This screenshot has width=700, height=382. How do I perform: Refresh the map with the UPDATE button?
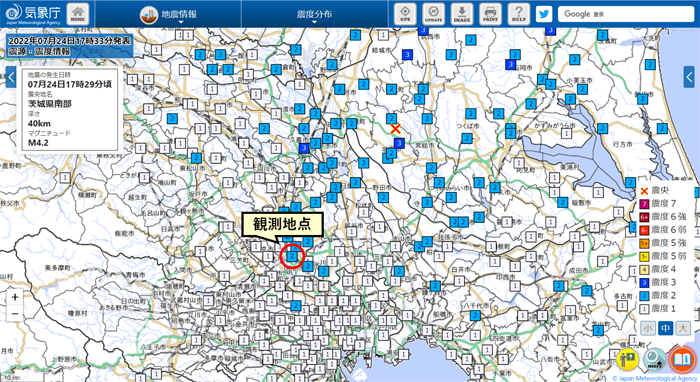[x=433, y=14]
